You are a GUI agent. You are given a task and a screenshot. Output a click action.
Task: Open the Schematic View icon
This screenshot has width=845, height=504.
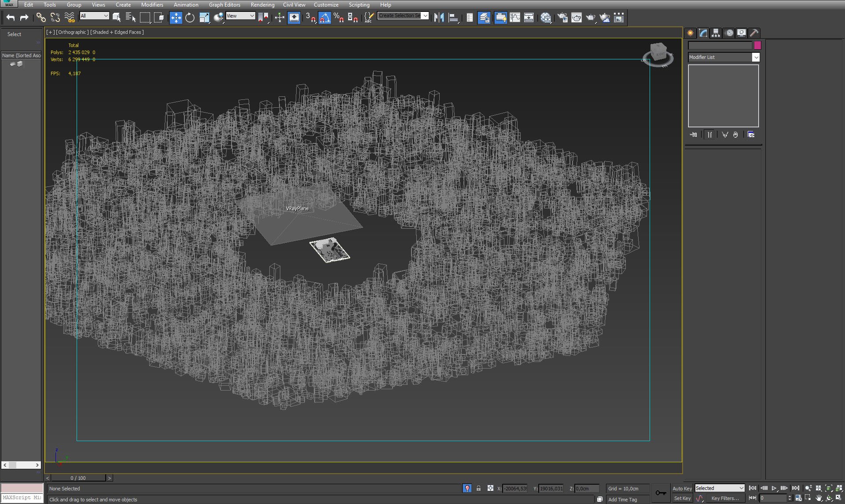click(529, 18)
